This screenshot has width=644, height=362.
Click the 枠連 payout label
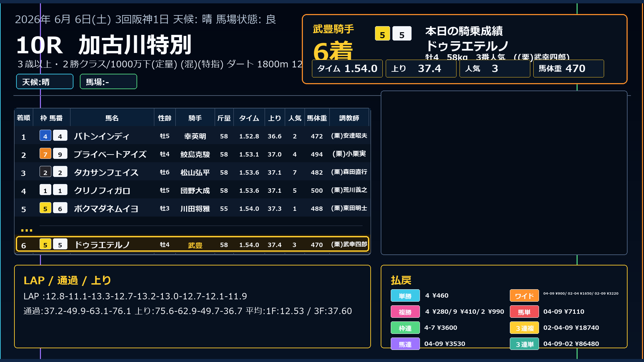(x=405, y=328)
